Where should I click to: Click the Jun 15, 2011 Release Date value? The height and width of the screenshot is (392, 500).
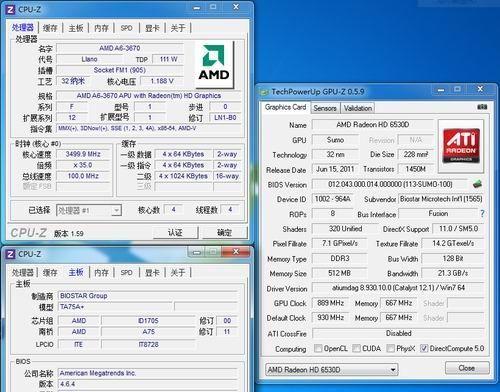pyautogui.click(x=335, y=169)
